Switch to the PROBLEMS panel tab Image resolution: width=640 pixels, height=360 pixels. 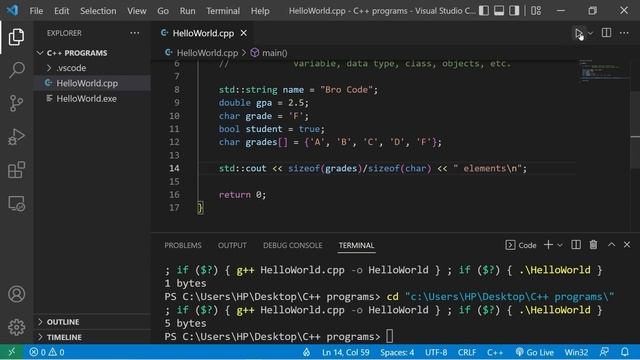pos(183,245)
